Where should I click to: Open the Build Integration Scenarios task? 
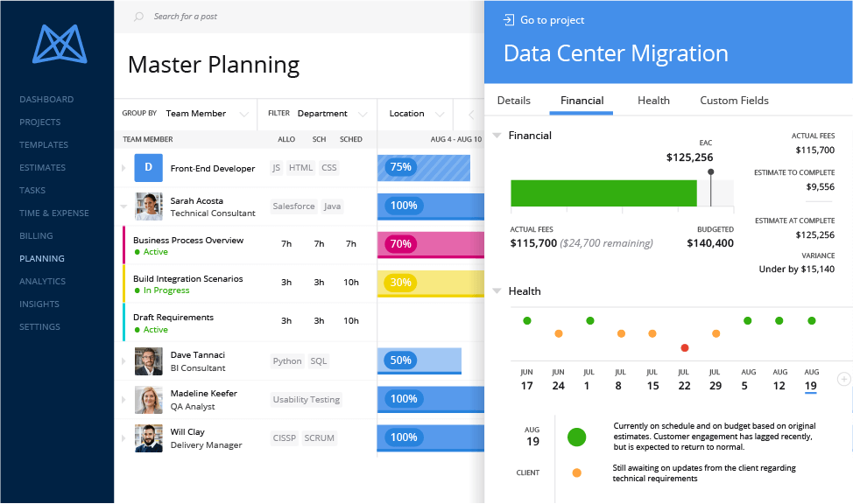tap(187, 279)
